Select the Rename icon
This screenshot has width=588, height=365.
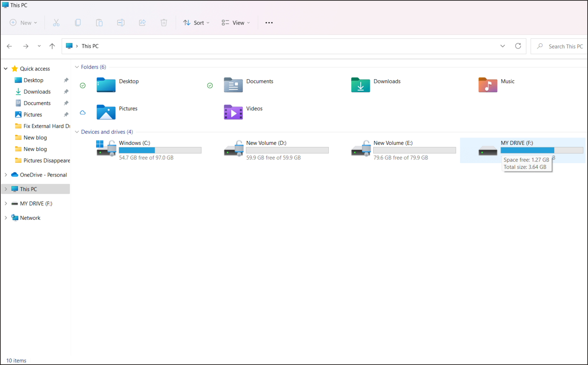[121, 23]
